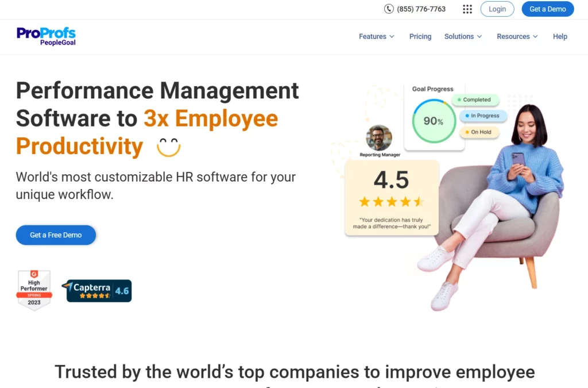The width and height of the screenshot is (588, 388).
Task: Click the ProProfs PeopleGoal logo
Action: (x=46, y=36)
